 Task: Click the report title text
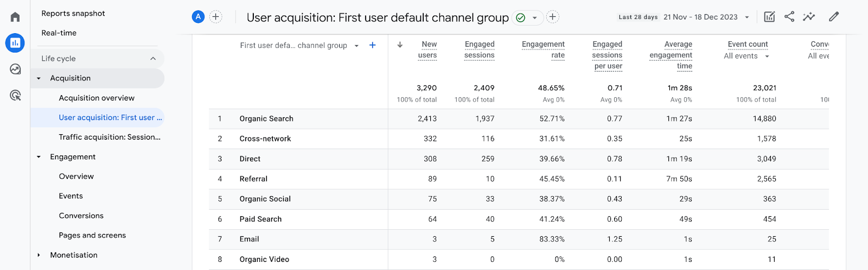[x=378, y=18]
